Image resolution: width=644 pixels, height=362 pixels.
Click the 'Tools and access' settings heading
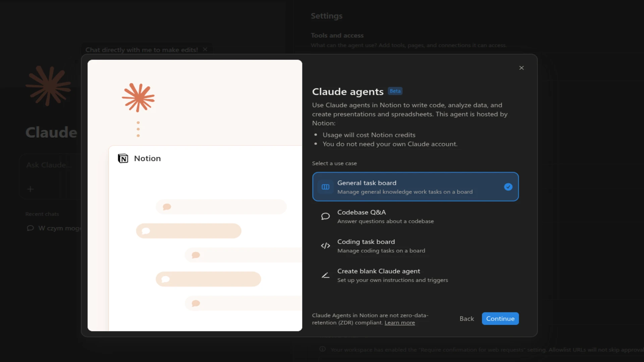pos(337,35)
